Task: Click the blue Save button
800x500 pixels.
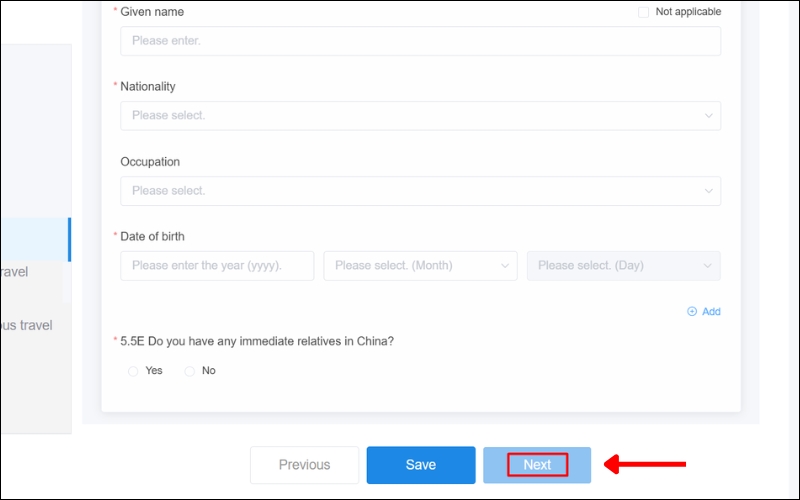Action: pyautogui.click(x=421, y=465)
